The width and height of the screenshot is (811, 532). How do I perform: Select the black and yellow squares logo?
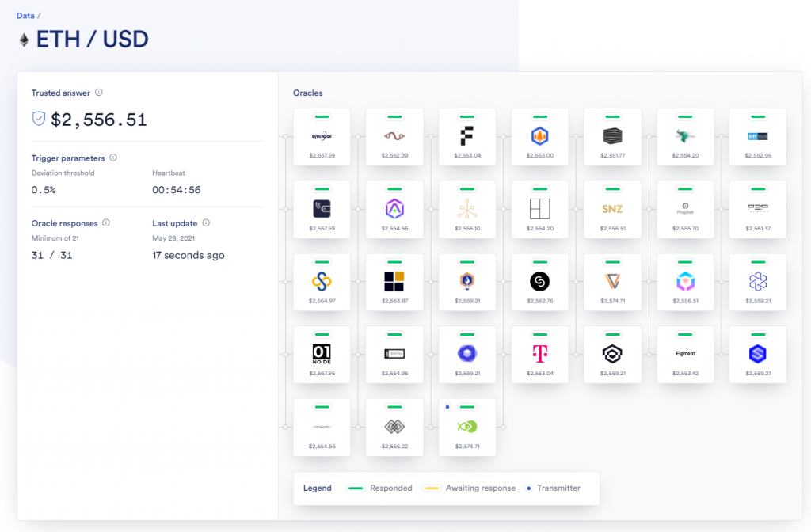[394, 282]
